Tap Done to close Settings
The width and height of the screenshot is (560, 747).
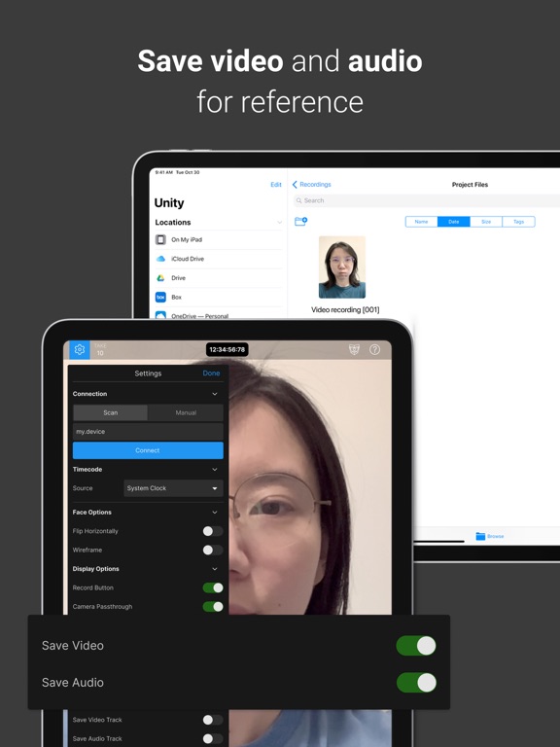(x=211, y=373)
